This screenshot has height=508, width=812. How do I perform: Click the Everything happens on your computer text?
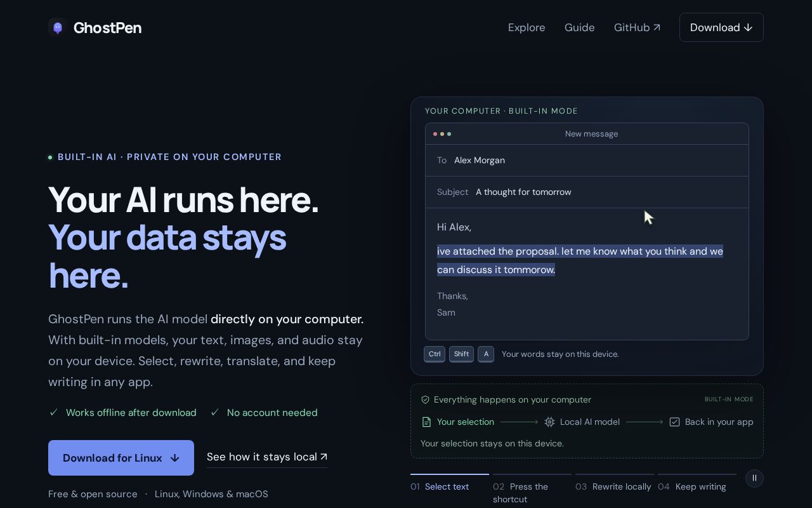coord(513,399)
